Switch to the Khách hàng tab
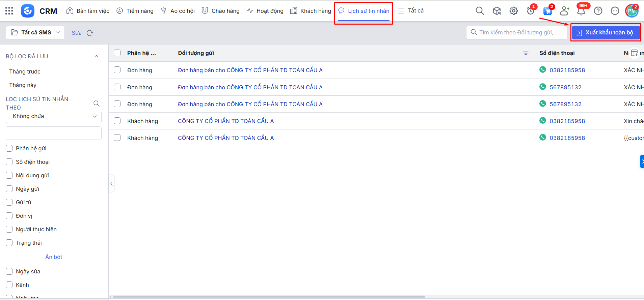This screenshot has width=644, height=300. coord(311,11)
